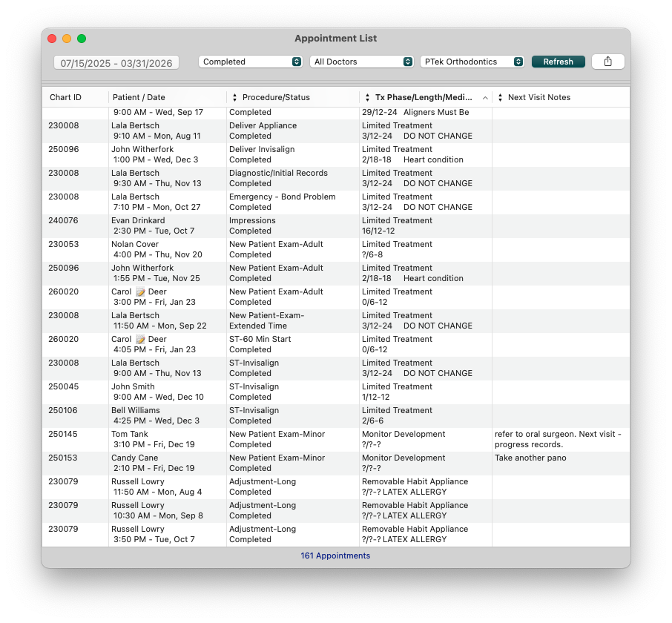The width and height of the screenshot is (672, 623).
Task: Click note icon beside Carol Deer 3:00 PM
Action: [x=140, y=291]
